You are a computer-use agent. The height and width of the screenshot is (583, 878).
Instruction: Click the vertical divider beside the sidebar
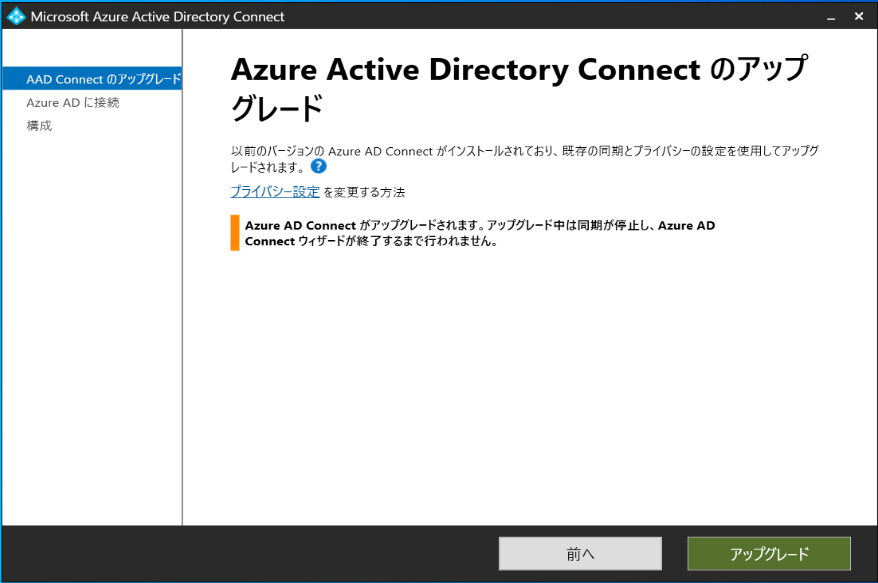[182, 300]
